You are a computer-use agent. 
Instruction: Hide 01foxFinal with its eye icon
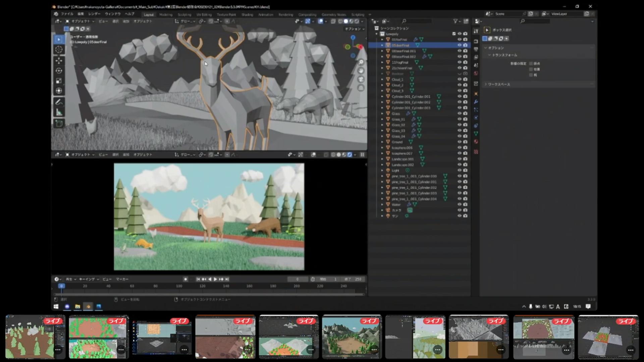(x=460, y=40)
